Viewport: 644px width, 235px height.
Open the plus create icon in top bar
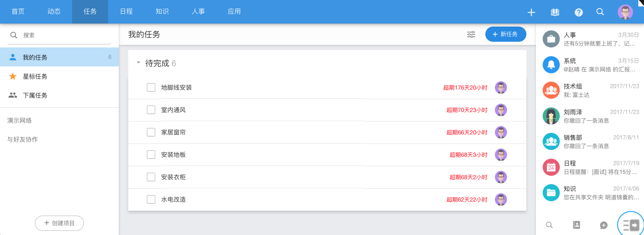(x=531, y=12)
